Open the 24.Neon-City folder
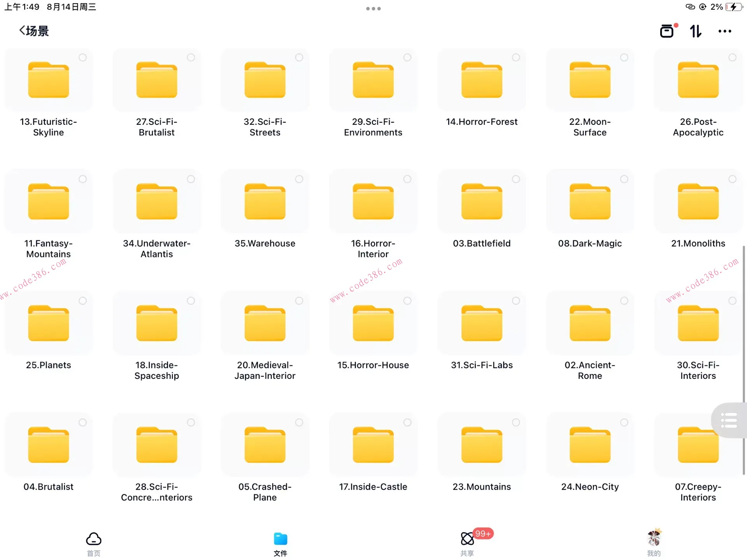747x560 pixels. pos(590,445)
